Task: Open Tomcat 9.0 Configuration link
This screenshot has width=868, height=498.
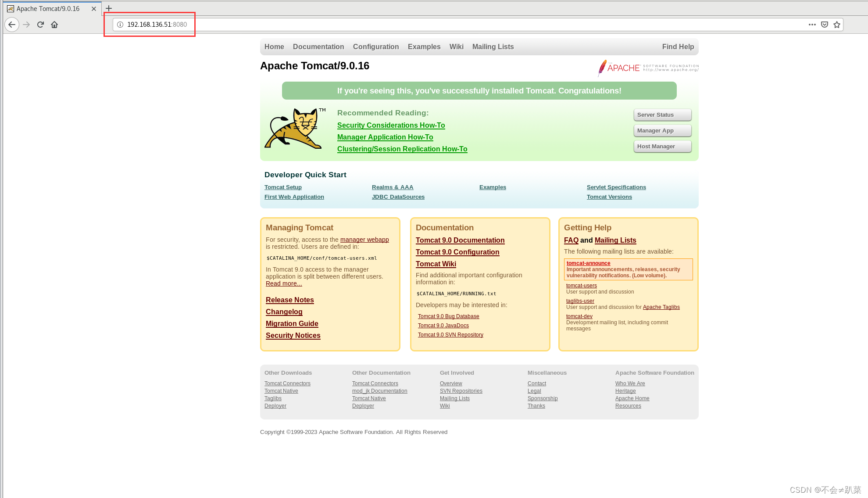Action: (x=457, y=252)
